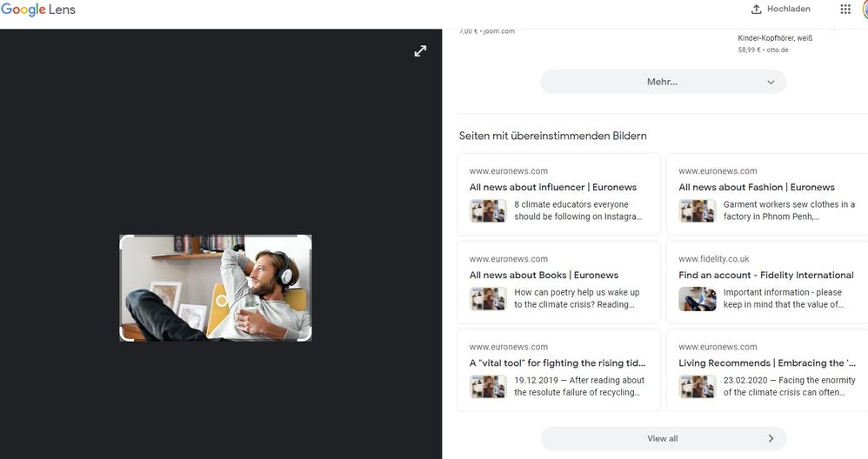Click thumbnail beside '23.02.2020' snippet
This screenshot has height=459, width=868.
(x=698, y=387)
